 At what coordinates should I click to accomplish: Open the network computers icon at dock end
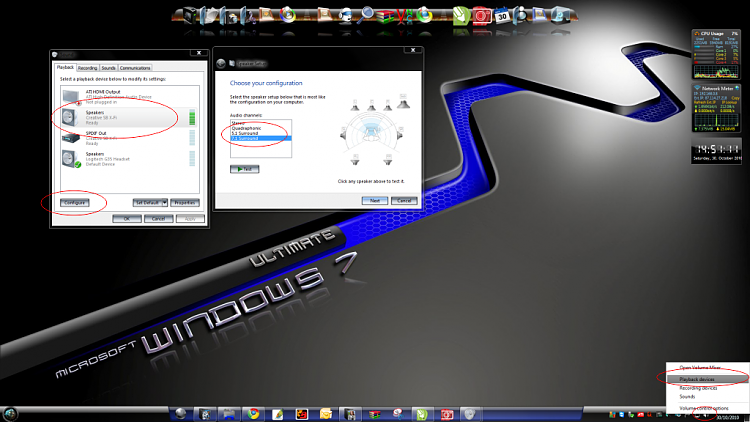coord(560,15)
